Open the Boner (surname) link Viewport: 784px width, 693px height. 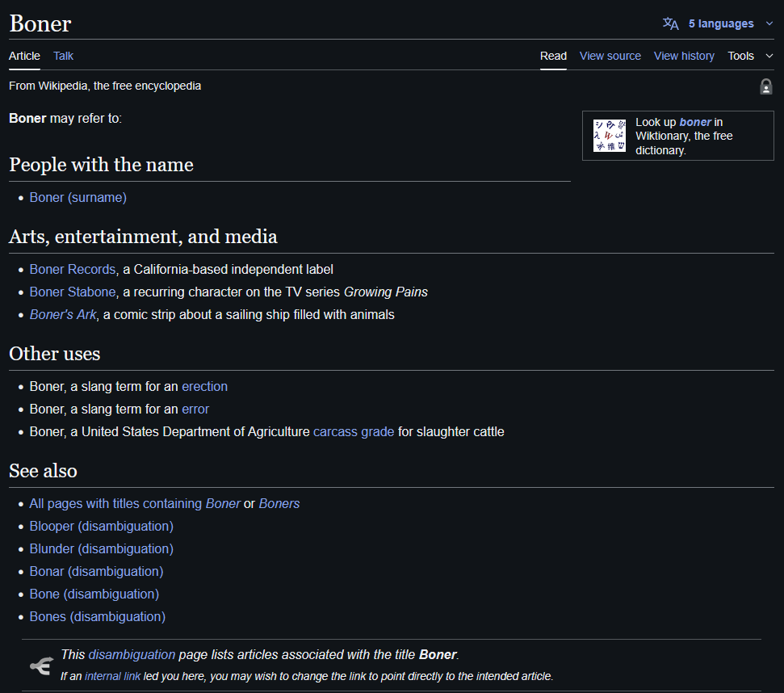tap(78, 198)
